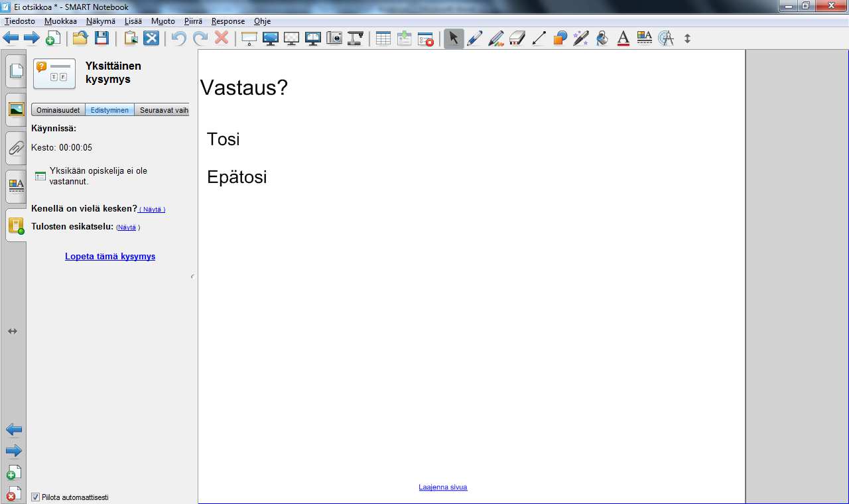Select the Shapes tool
The height and width of the screenshot is (504, 849).
click(x=560, y=38)
